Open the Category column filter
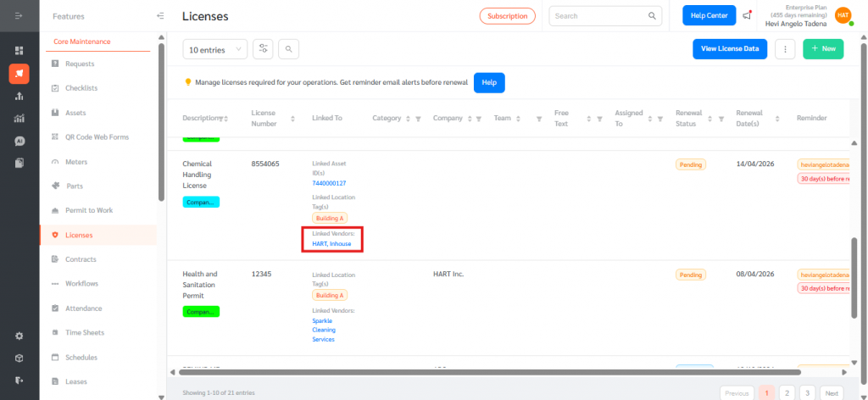Screen dimensions: 868x400 coord(418,119)
